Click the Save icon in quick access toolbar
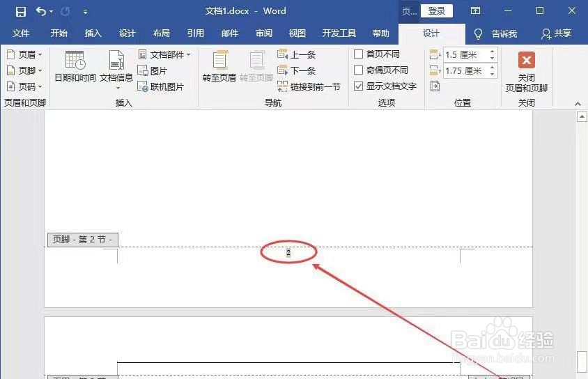 tap(21, 12)
